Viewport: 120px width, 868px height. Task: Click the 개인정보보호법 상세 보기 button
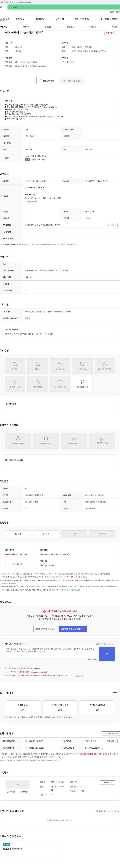[x=45, y=629]
